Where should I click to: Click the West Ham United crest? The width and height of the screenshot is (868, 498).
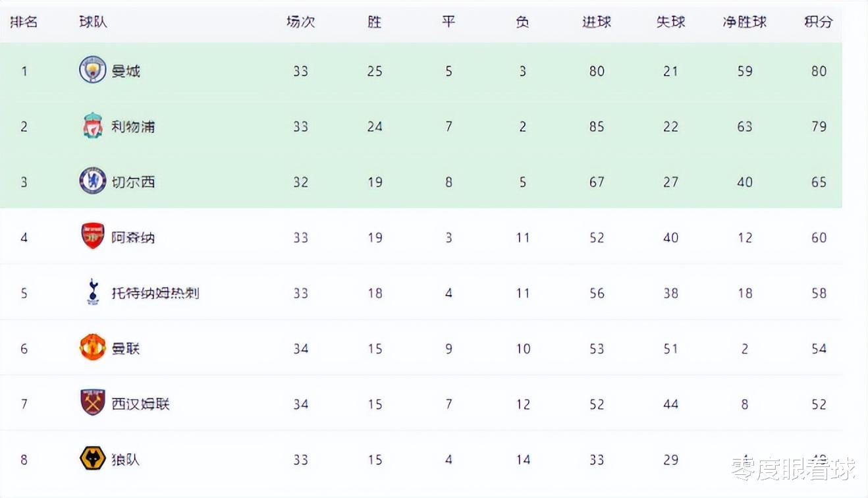(93, 402)
